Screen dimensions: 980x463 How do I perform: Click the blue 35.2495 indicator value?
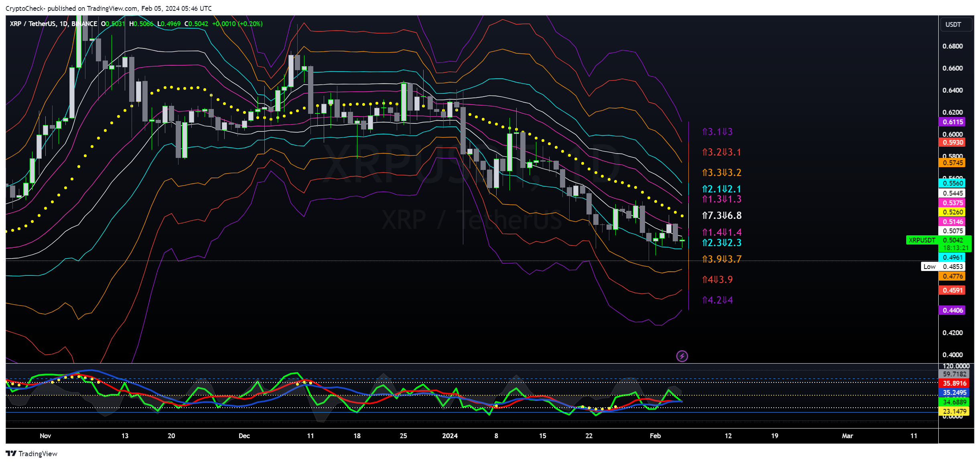pos(954,392)
